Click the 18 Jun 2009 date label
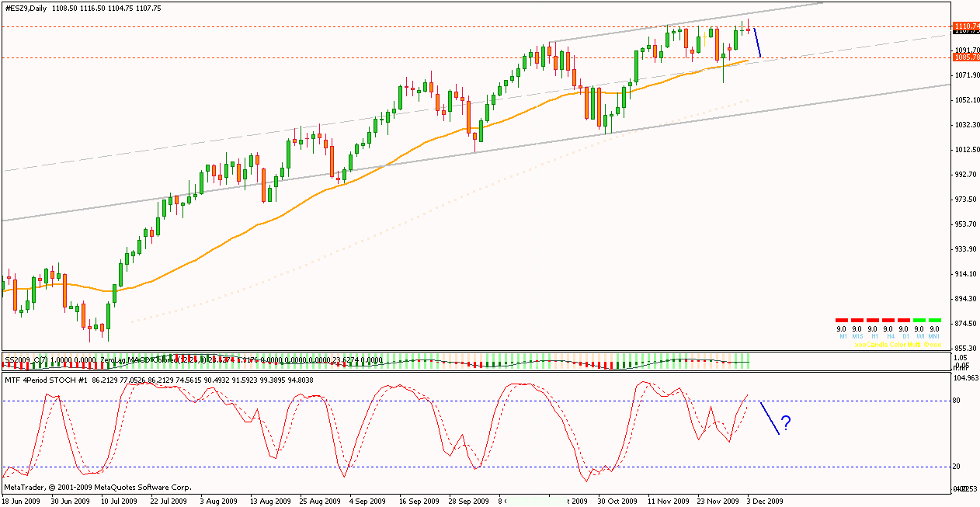Viewport: 980px width, 507px height. tap(23, 502)
